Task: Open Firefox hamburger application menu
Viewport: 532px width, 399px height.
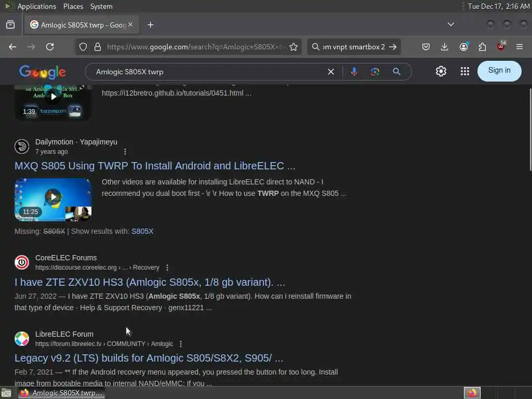Action: (520, 47)
